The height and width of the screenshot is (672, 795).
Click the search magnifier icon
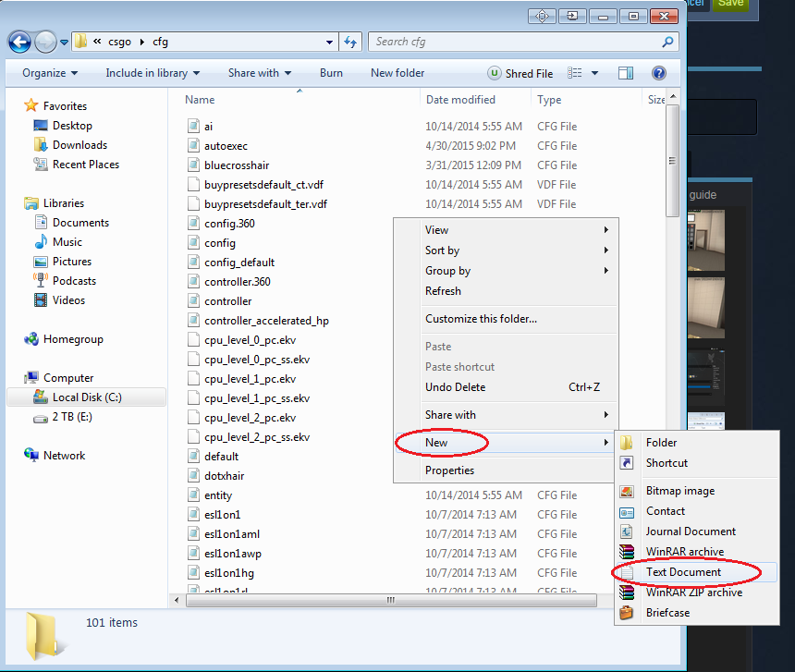pos(667,43)
